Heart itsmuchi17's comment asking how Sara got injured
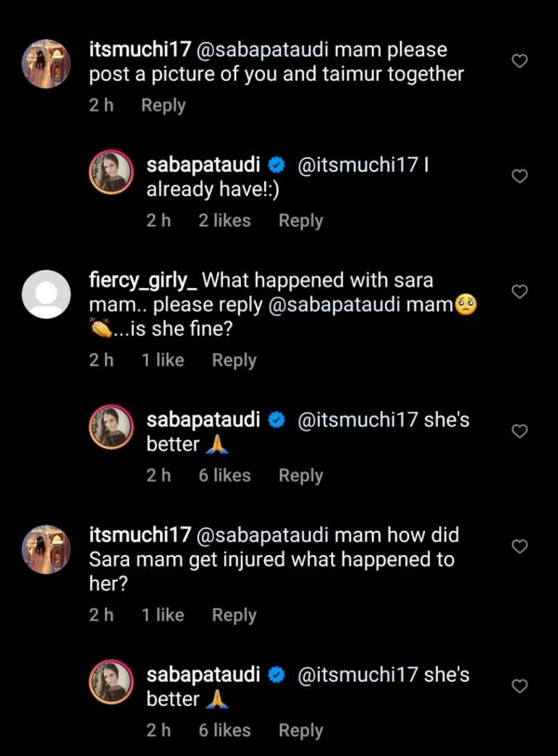The height and width of the screenshot is (756, 558). click(x=520, y=547)
